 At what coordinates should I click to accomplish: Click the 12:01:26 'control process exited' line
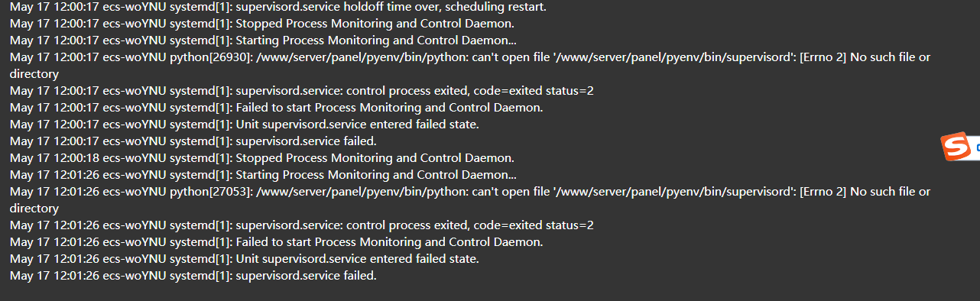(302, 225)
